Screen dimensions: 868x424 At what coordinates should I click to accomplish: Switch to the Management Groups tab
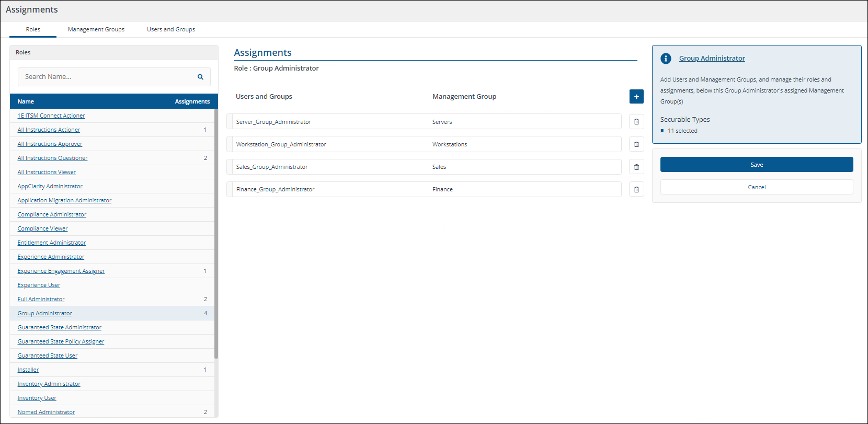[x=96, y=29]
